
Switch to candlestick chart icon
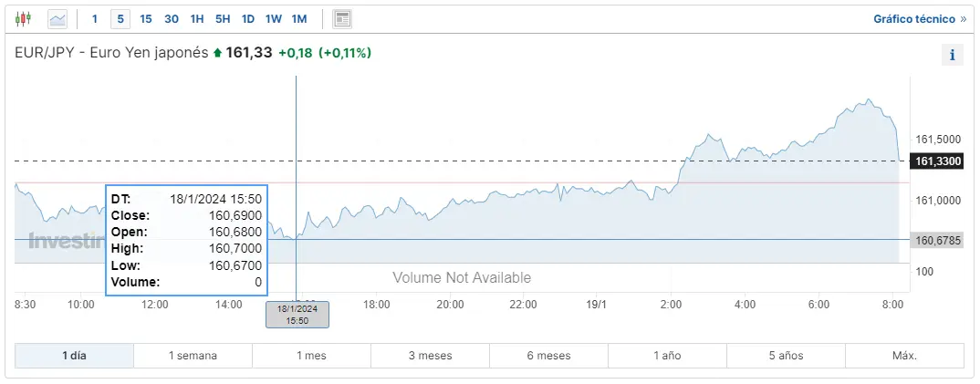click(x=23, y=19)
